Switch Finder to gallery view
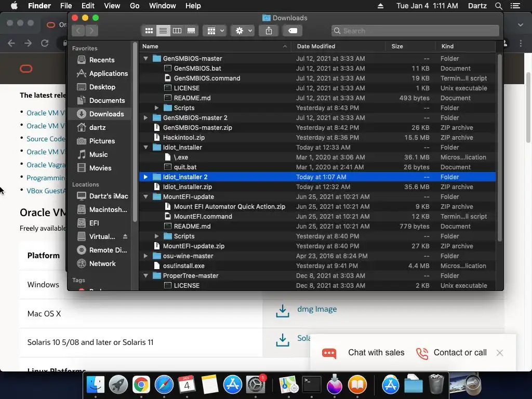Screen dimensions: 532x399 pyautogui.click(x=191, y=31)
